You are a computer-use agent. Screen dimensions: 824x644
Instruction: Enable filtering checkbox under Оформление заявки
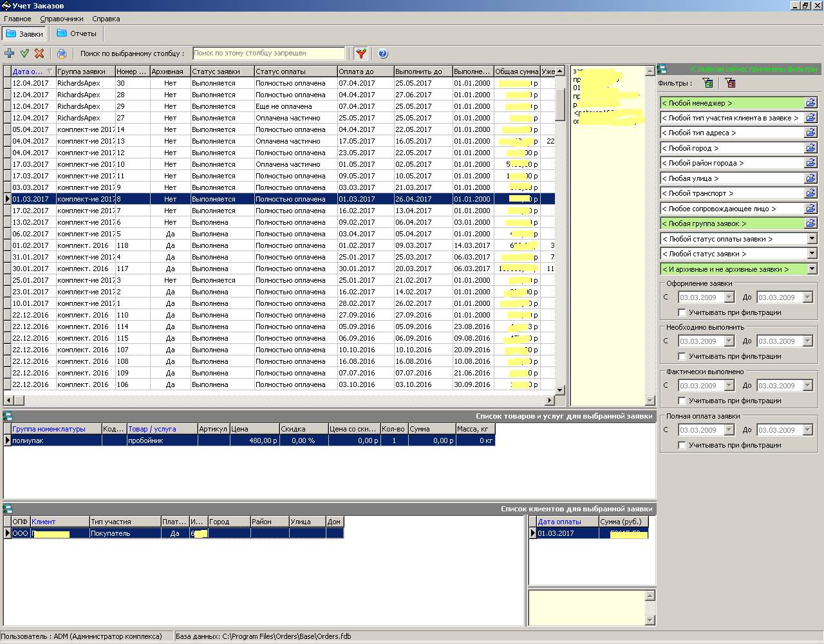pos(682,313)
